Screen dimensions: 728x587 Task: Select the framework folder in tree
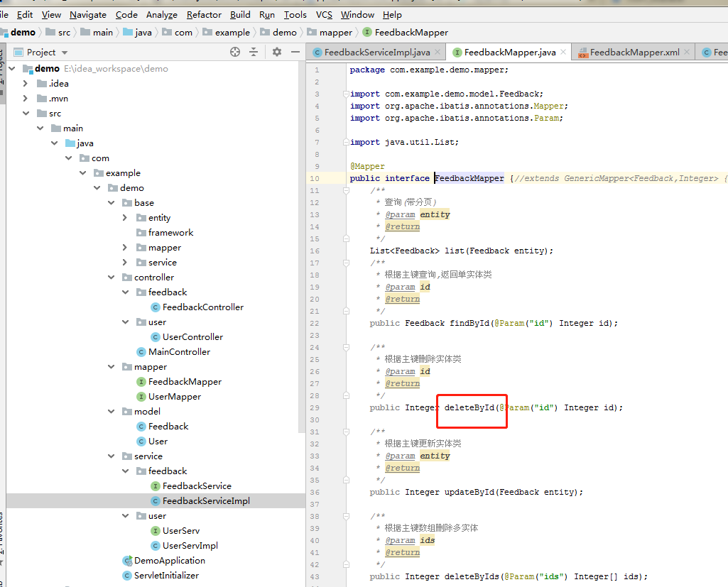[170, 233]
